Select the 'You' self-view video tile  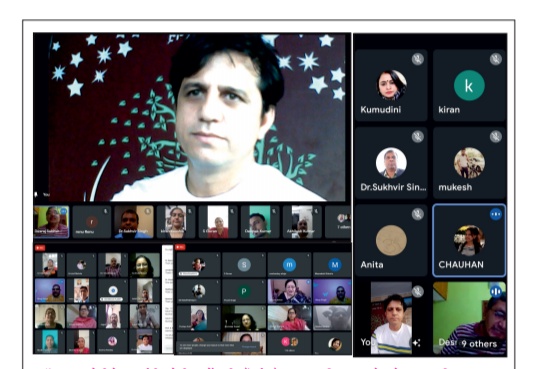pos(391,318)
